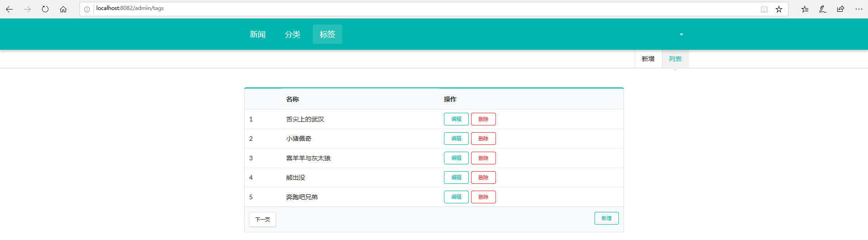Image resolution: width=868 pixels, height=240 pixels.
Task: Delete the 小猪佩奇 tag
Action: click(483, 139)
